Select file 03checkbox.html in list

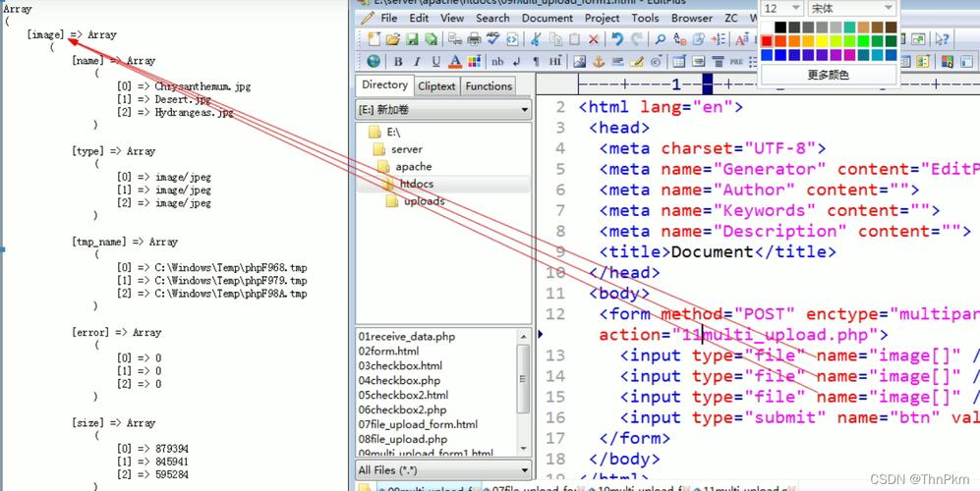coord(400,365)
